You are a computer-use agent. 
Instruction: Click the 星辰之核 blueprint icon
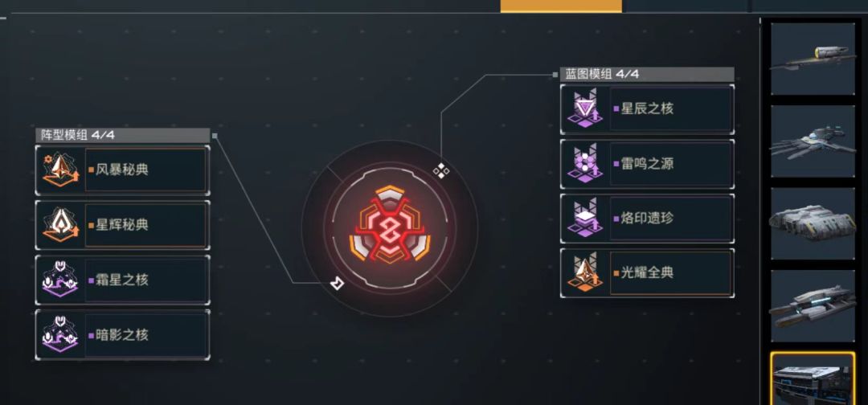(585, 108)
